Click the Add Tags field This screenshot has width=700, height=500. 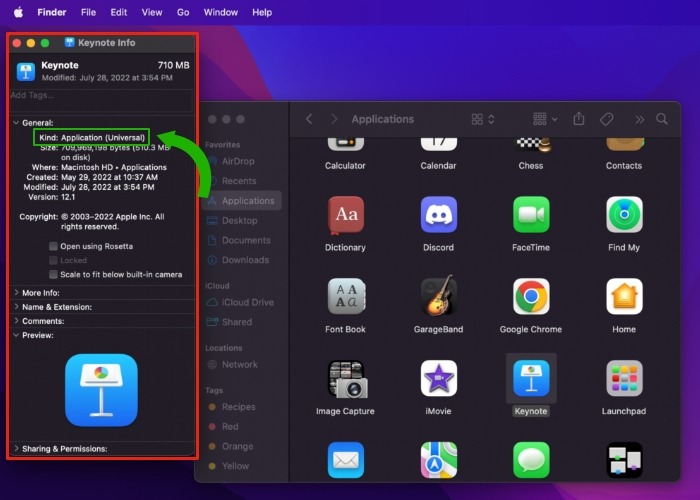101,100
